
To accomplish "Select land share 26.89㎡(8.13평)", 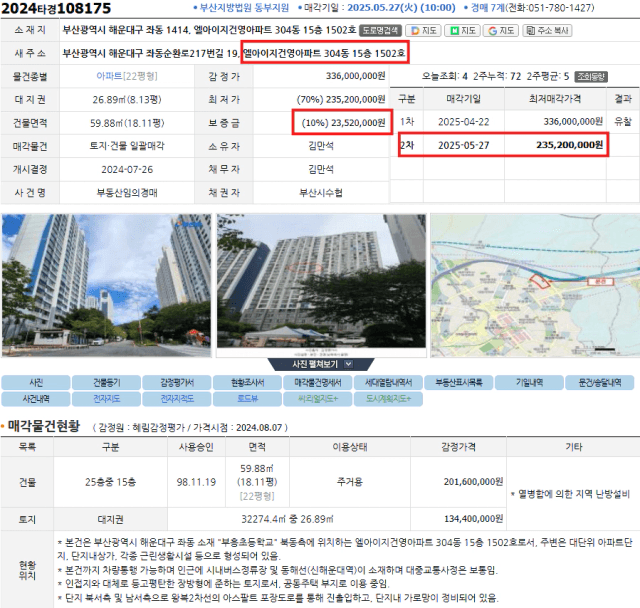I will [127, 99].
